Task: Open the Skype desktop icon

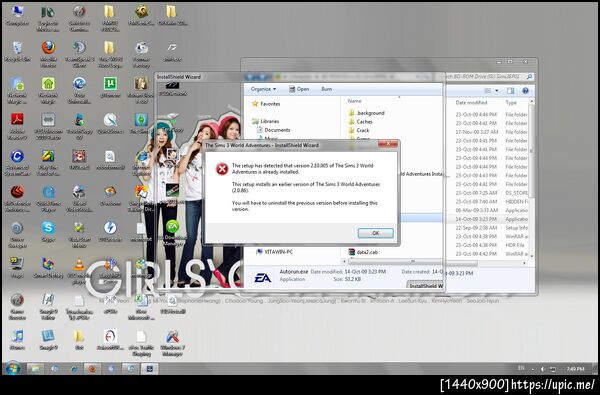Action: pos(48,231)
